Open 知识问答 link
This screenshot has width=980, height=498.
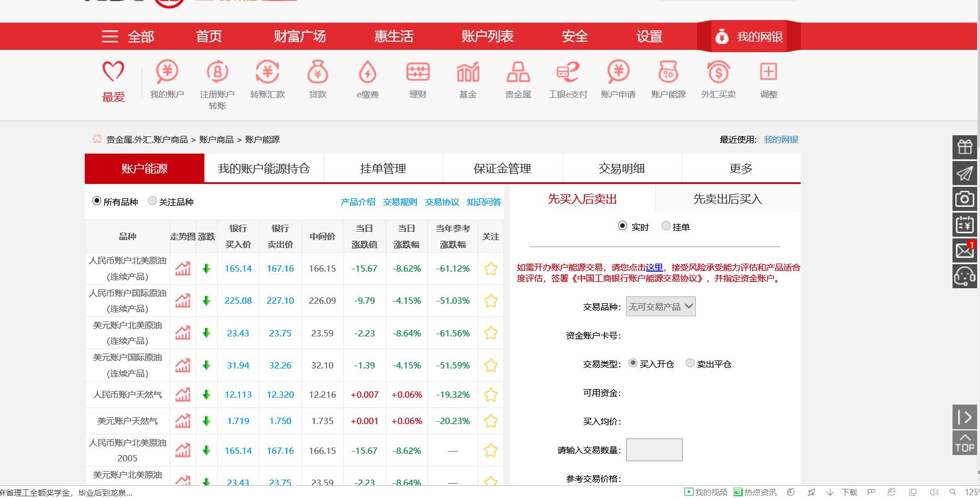click(484, 202)
